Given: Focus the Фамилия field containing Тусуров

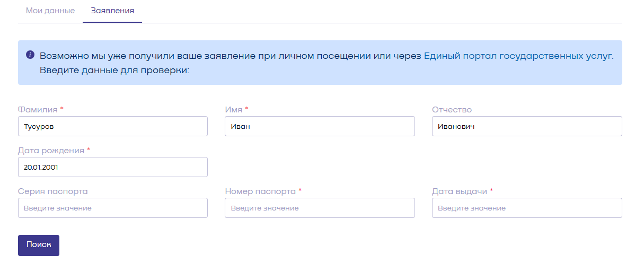Looking at the screenshot, I should 113,126.
